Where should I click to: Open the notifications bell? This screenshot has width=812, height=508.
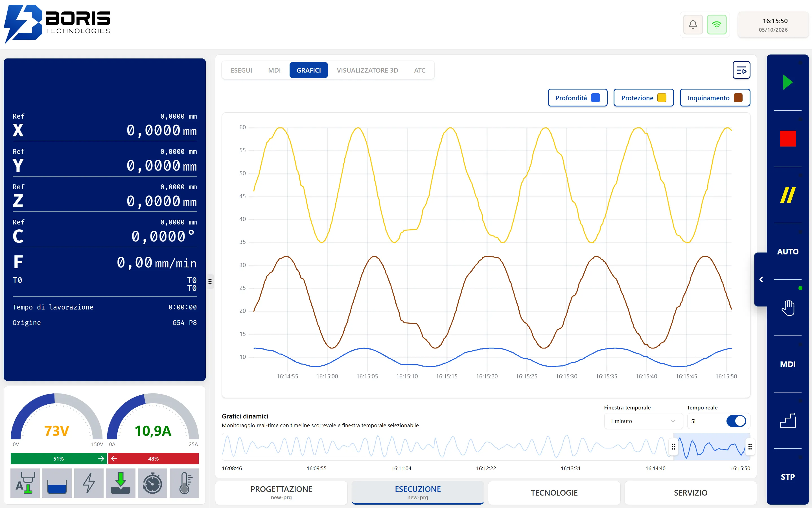pyautogui.click(x=693, y=25)
